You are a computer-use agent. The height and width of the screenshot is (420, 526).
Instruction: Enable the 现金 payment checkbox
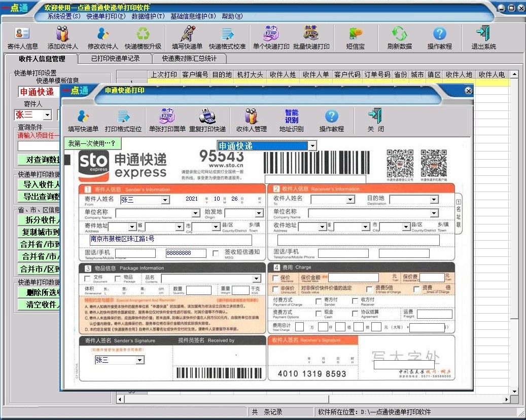[318, 313]
